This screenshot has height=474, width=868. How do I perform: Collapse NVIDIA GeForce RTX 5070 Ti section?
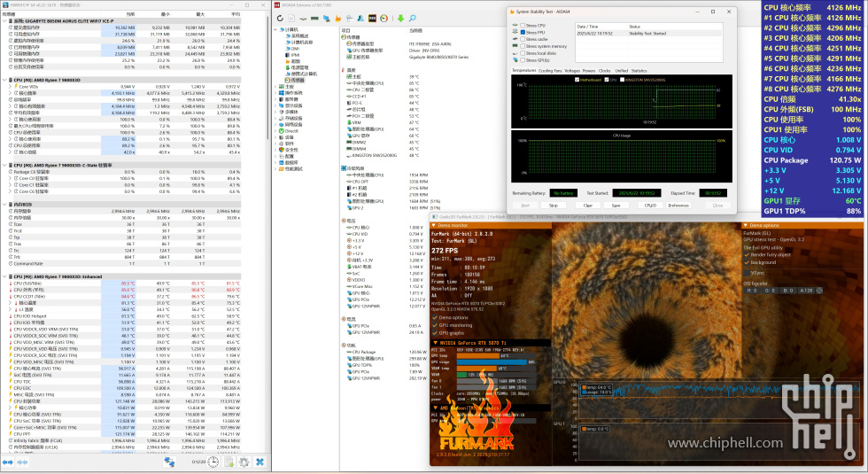433,343
